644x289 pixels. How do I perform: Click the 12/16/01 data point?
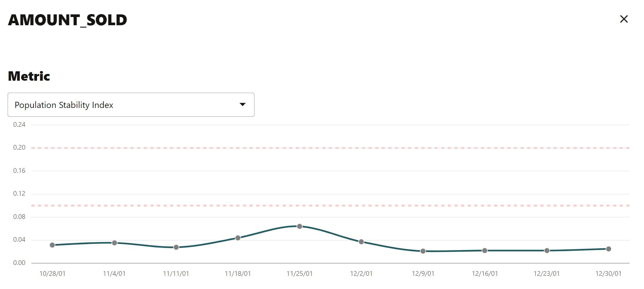point(485,251)
